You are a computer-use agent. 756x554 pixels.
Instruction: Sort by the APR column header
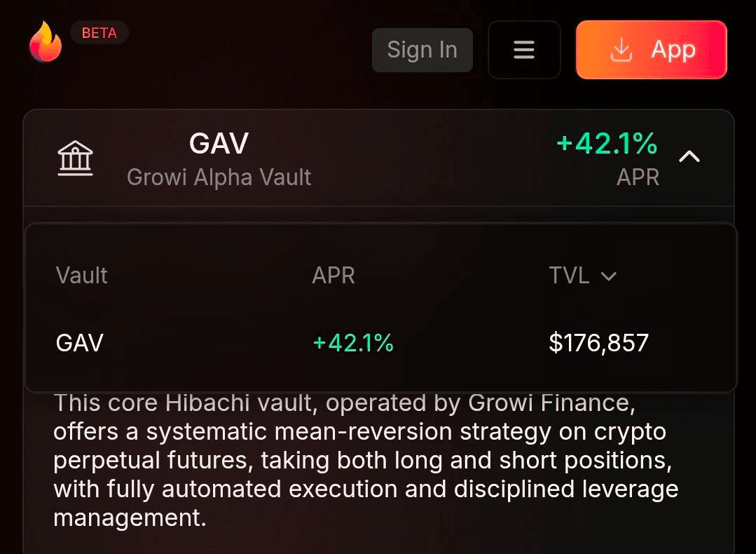point(334,276)
